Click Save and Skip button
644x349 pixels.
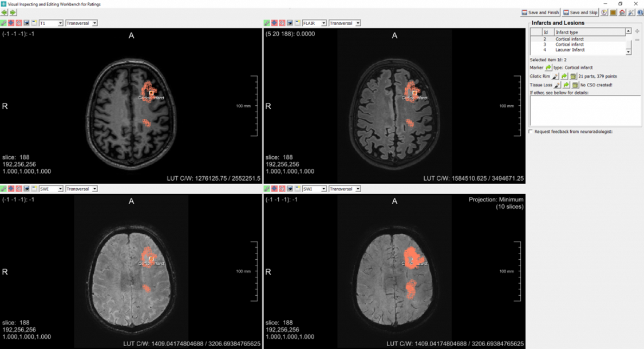[x=580, y=13]
